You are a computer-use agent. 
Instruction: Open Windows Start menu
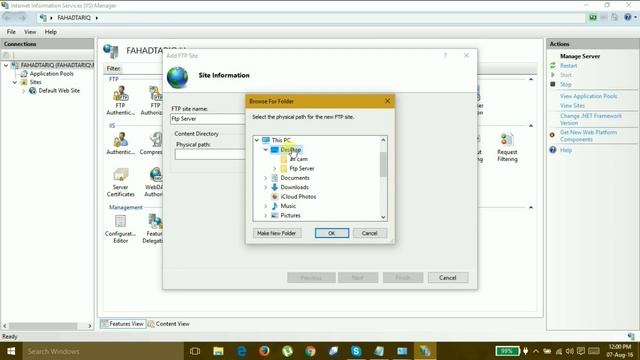tap(11, 351)
